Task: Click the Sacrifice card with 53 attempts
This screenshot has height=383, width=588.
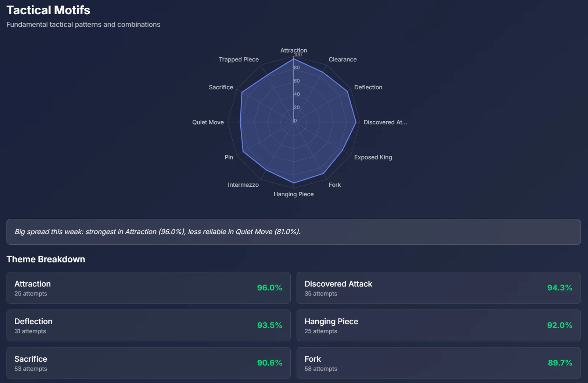Action: (x=148, y=363)
